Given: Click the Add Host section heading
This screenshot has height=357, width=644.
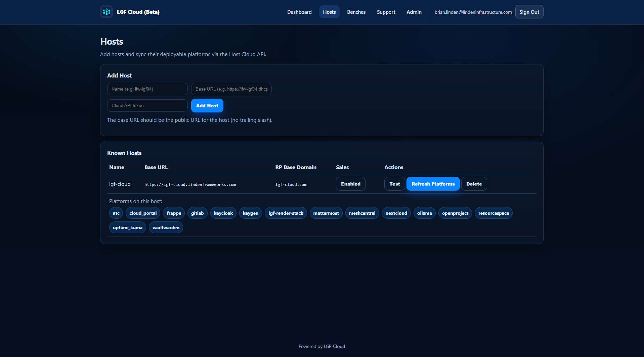Looking at the screenshot, I should (x=119, y=75).
